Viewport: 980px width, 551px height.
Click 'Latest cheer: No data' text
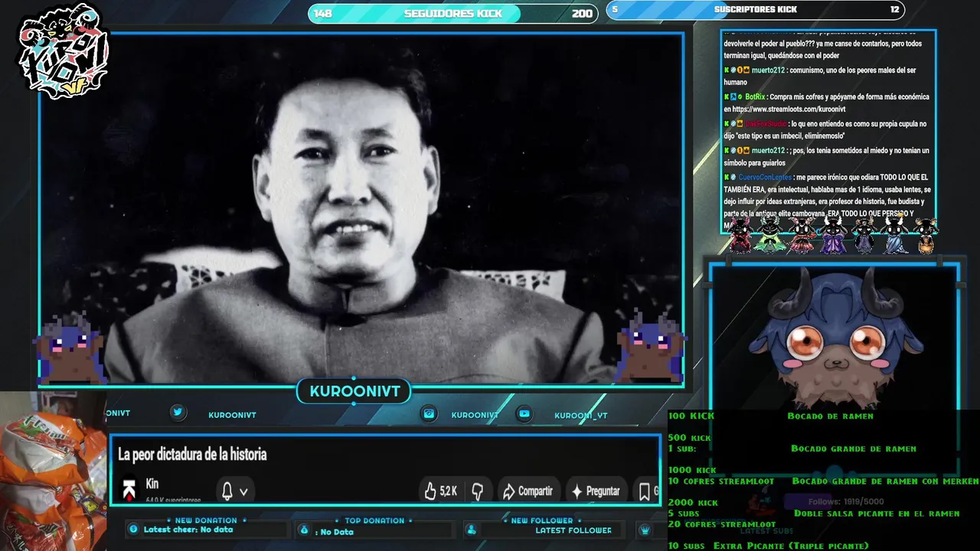pos(188,530)
